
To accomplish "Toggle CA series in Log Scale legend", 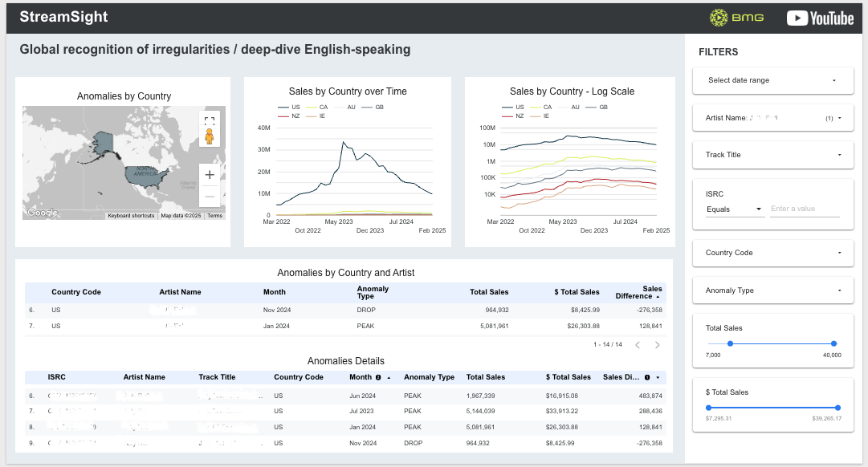I will pyautogui.click(x=542, y=107).
